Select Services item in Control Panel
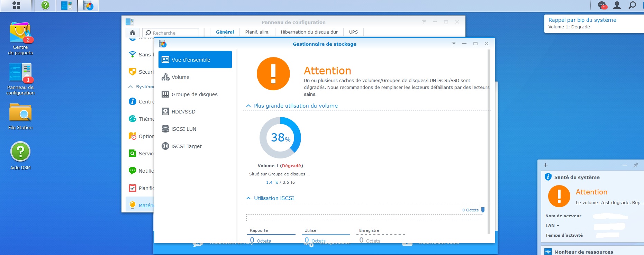 [140, 154]
